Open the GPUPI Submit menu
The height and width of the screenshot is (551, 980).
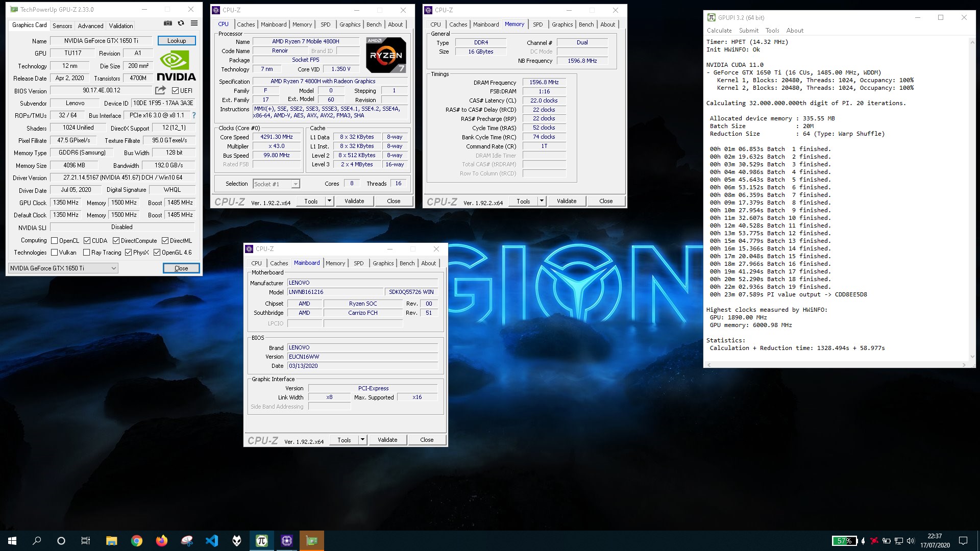coord(749,31)
